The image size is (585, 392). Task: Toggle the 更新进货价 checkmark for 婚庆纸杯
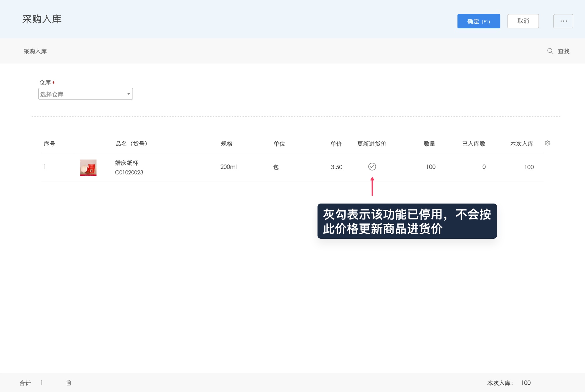pos(372,167)
